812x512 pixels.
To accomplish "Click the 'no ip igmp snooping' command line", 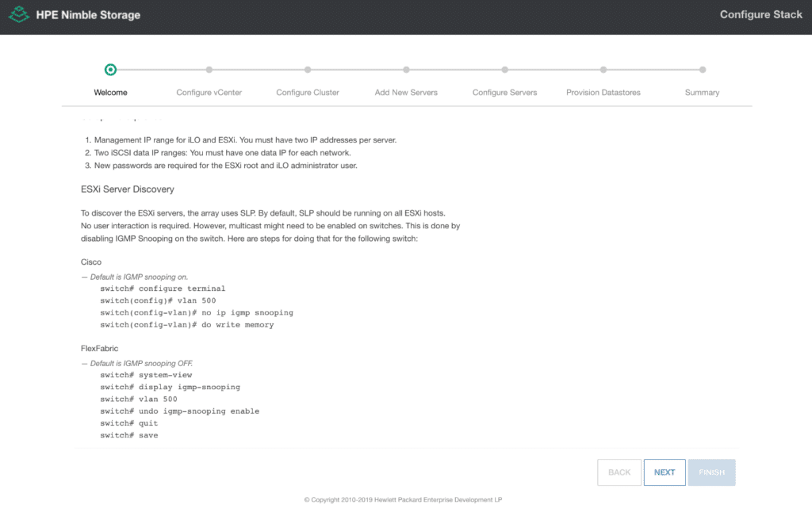I will 197,313.
